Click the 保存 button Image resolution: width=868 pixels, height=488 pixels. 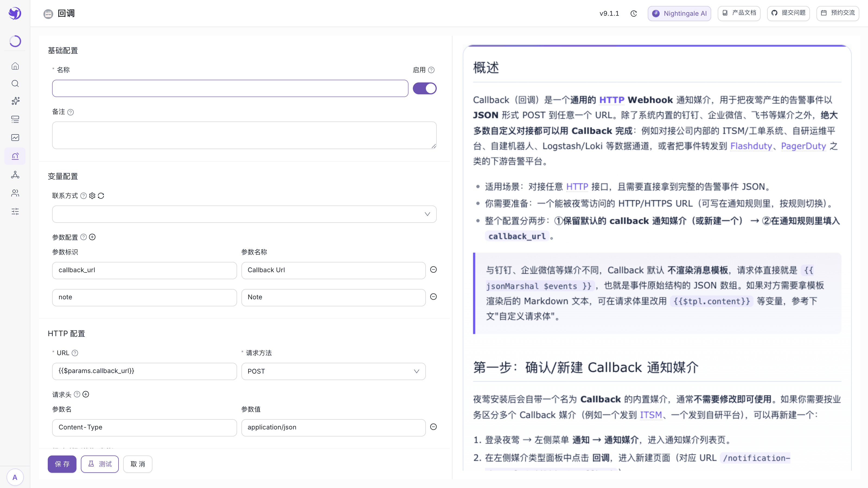click(x=62, y=464)
